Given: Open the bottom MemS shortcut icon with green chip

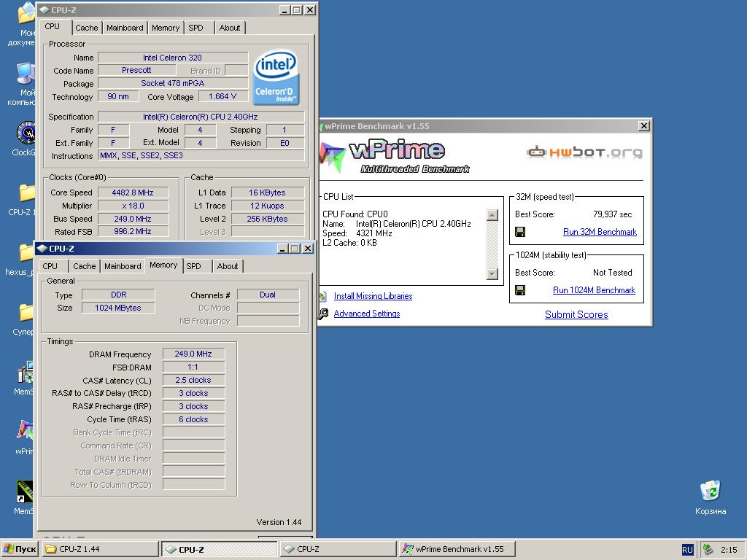Looking at the screenshot, I should pos(25,491).
